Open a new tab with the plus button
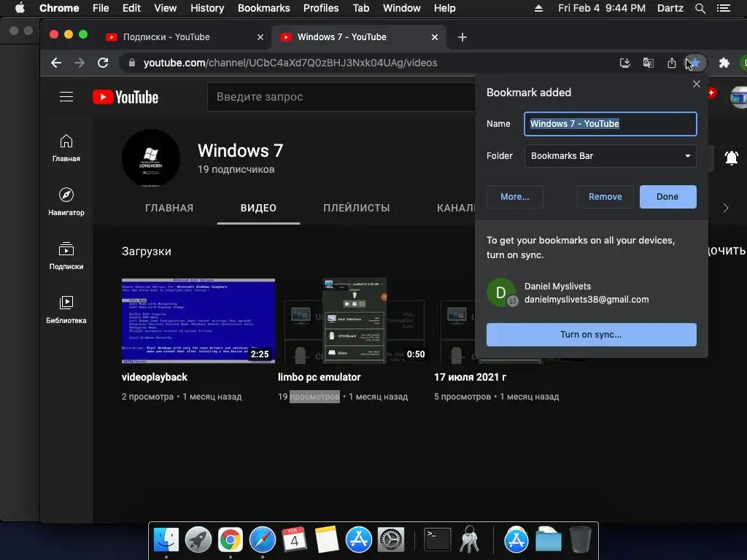Screen dimensions: 747x560 (462, 37)
